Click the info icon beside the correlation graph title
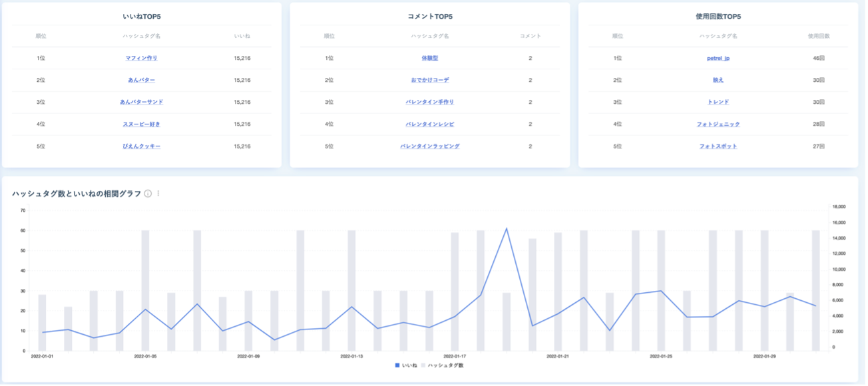868x386 pixels. (x=148, y=194)
